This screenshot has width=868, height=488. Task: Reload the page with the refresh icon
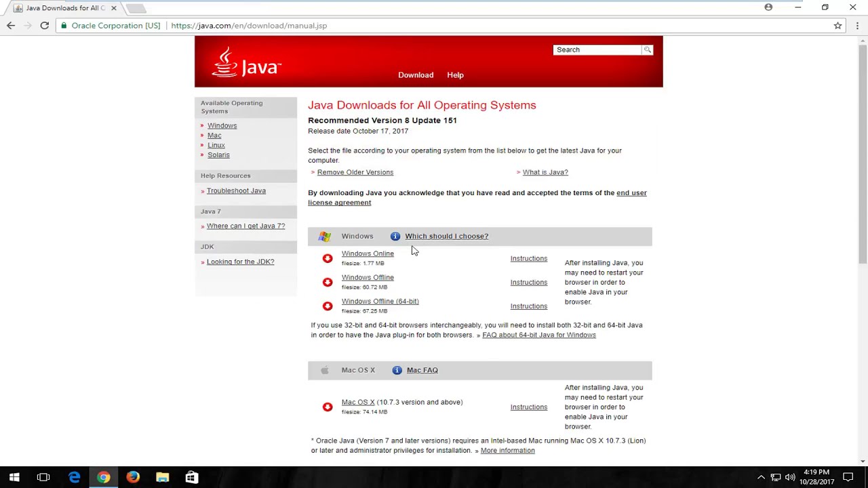pyautogui.click(x=45, y=26)
